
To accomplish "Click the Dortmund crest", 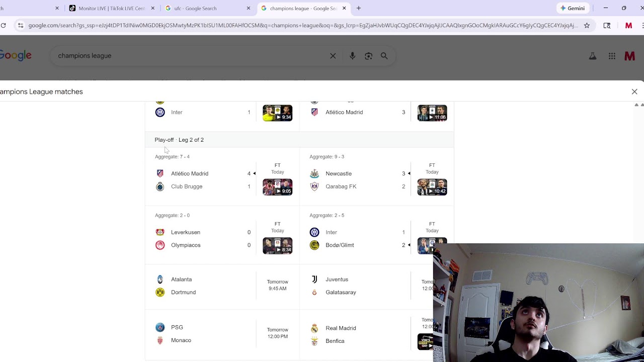I will pos(160,292).
